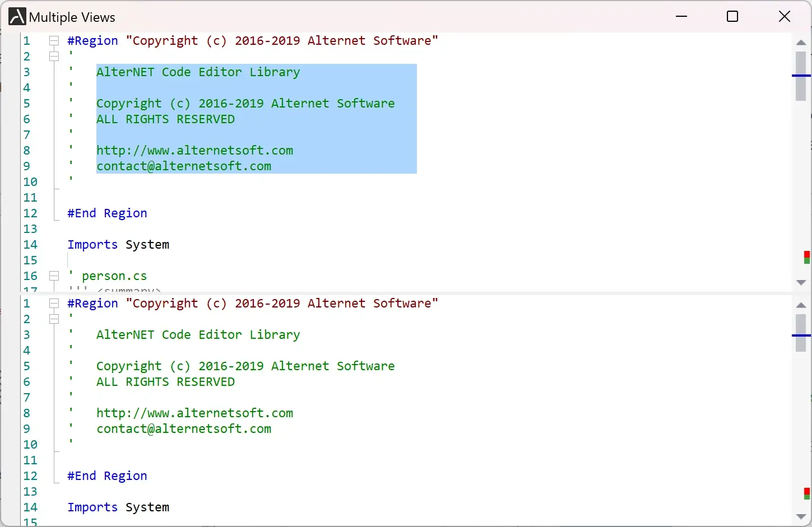
Task: Click the AlterNET app icon in title bar
Action: click(17, 17)
